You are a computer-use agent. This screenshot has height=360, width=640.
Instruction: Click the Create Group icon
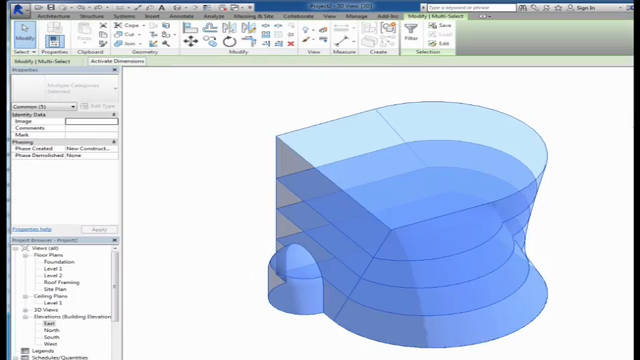pyautogui.click(x=388, y=28)
